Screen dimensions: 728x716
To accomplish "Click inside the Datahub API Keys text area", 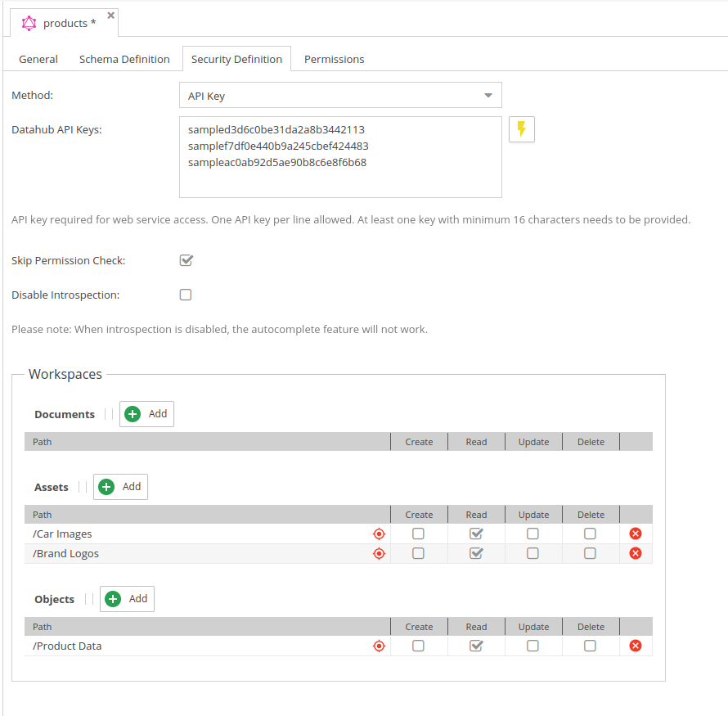I will [x=339, y=176].
